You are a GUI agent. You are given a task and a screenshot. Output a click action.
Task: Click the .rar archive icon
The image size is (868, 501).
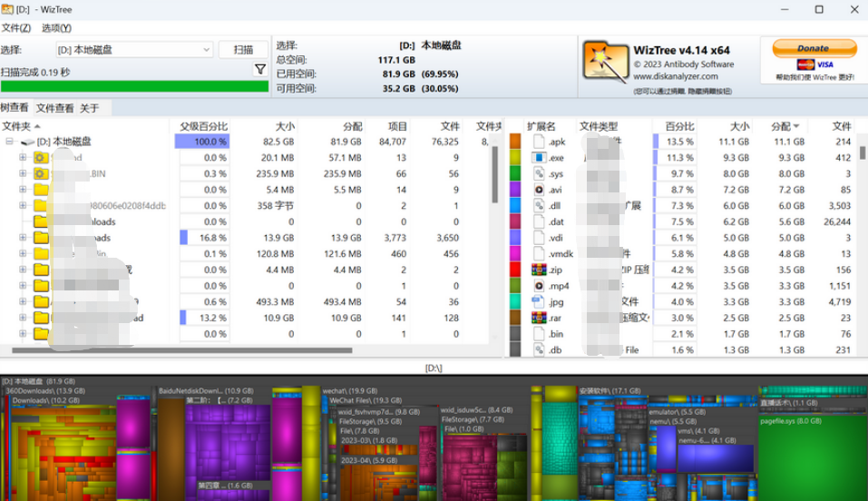[539, 318]
